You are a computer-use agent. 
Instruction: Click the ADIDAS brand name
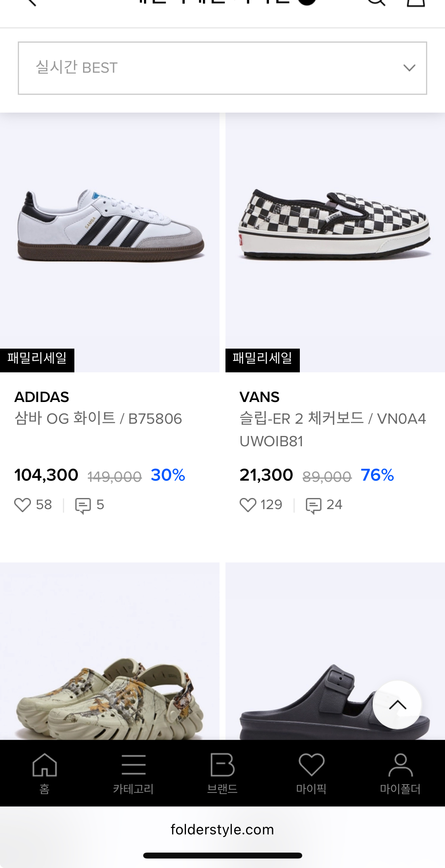point(42,397)
